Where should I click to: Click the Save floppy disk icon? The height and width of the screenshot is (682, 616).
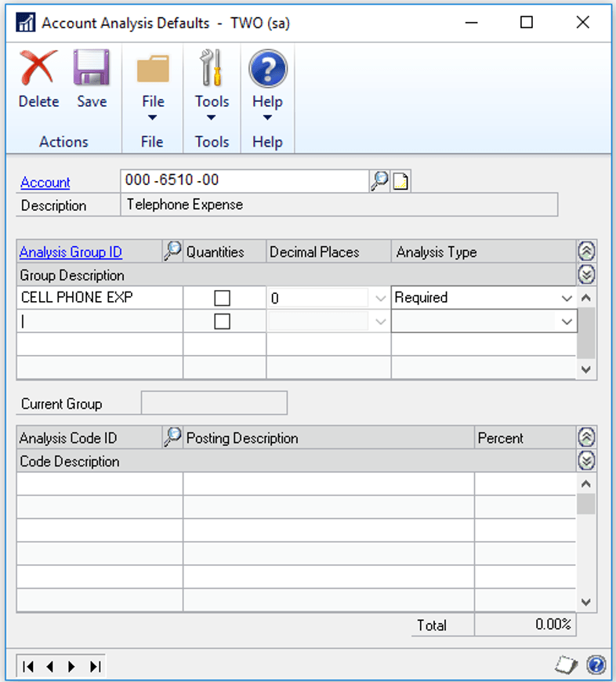[x=92, y=70]
